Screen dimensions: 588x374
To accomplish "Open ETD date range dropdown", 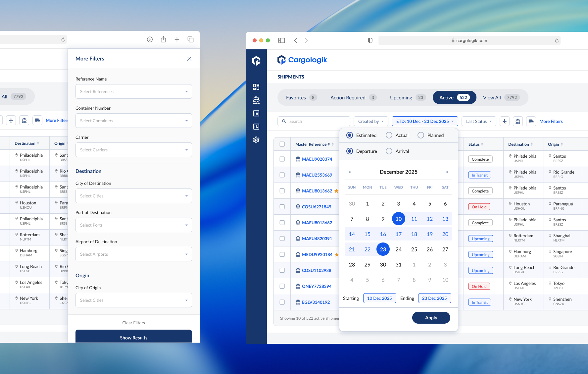I will (x=425, y=121).
